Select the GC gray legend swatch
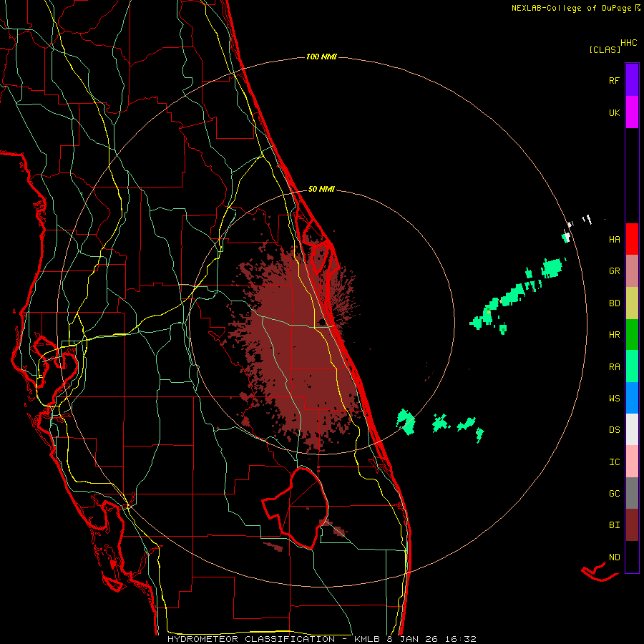 click(x=632, y=493)
